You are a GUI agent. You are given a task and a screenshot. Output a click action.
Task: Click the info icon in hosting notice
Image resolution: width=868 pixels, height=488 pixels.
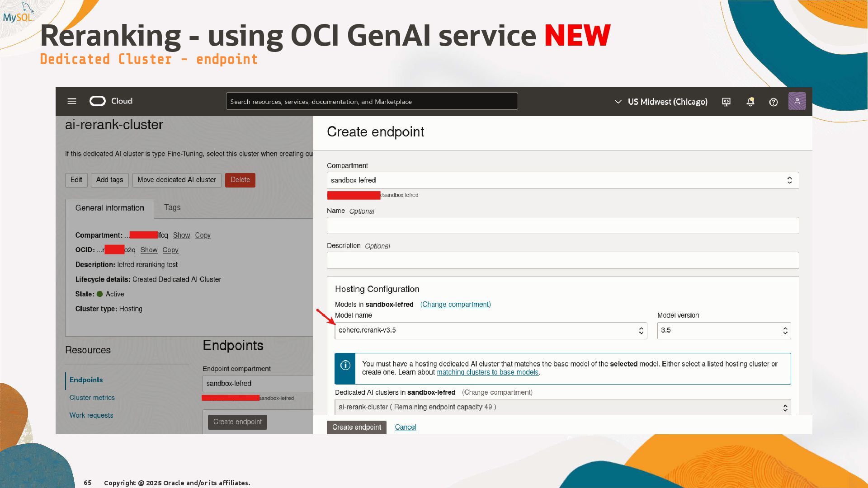(345, 366)
